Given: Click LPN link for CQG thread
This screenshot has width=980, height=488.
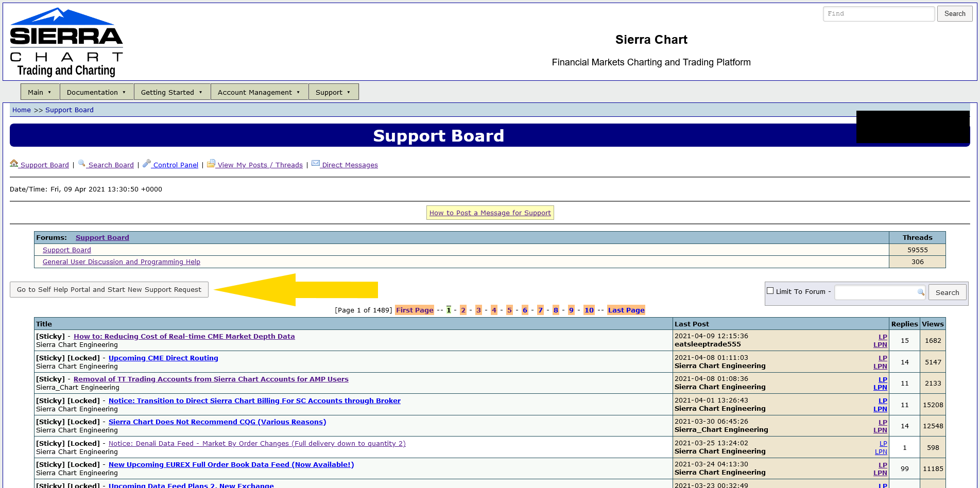Looking at the screenshot, I should 880,430.
